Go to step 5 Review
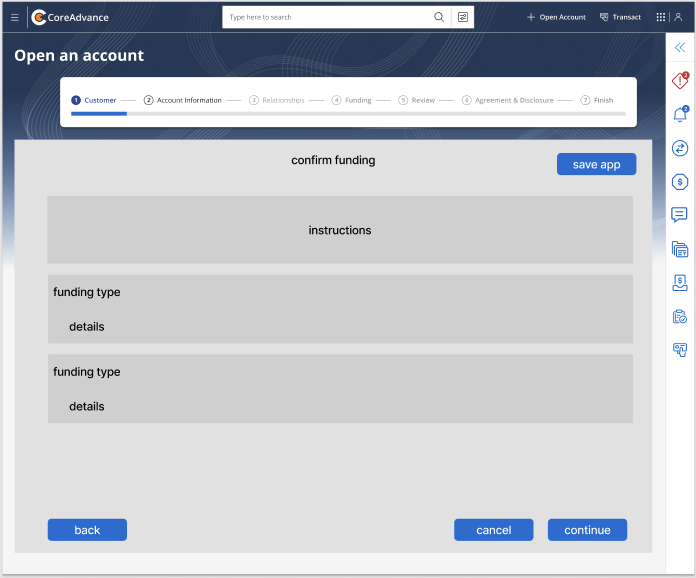The width and height of the screenshot is (696, 578). tap(416, 100)
